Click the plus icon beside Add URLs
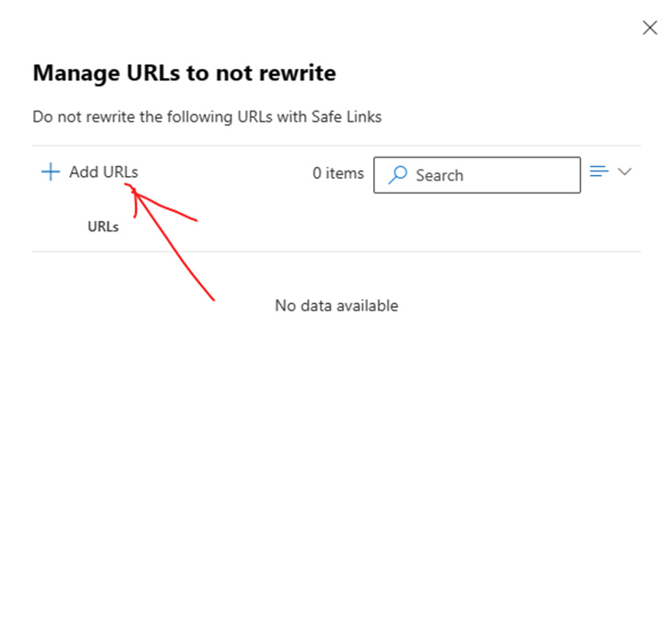This screenshot has width=672, height=622. click(x=51, y=171)
